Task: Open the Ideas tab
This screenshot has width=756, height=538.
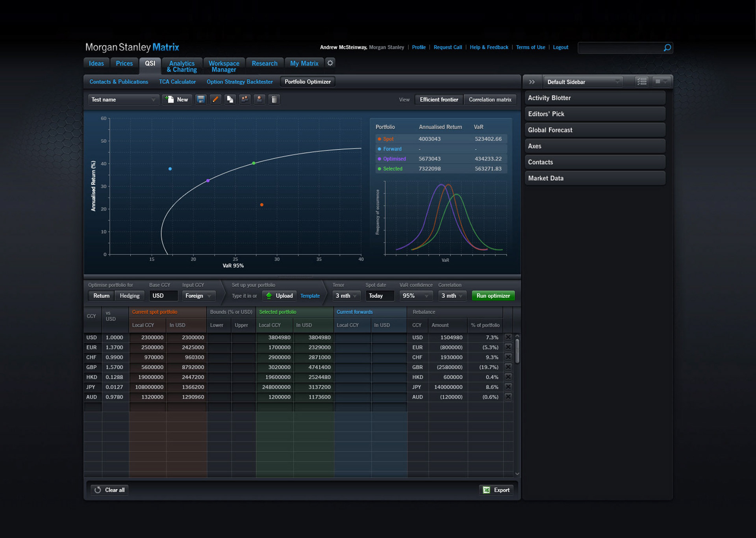Action: (96, 63)
